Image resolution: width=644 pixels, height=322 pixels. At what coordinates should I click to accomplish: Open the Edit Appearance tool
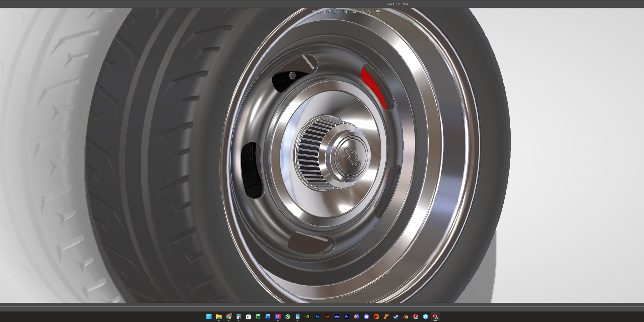(x=363, y=12)
